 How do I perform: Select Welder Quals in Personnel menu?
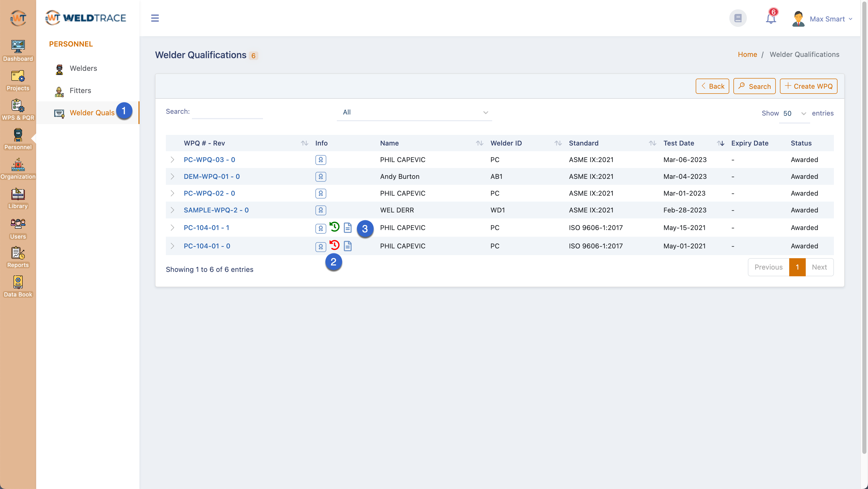click(x=88, y=113)
